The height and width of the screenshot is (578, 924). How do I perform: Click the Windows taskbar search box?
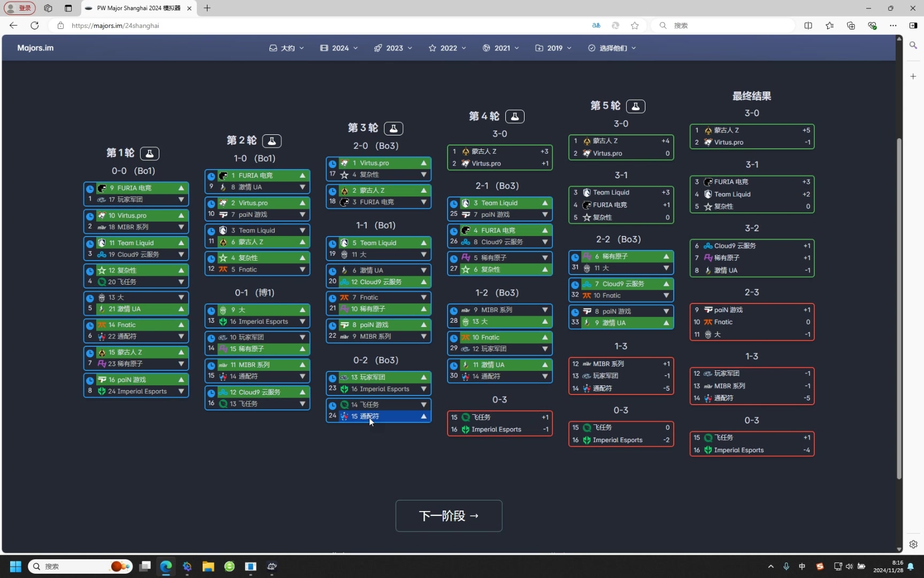[x=80, y=566]
